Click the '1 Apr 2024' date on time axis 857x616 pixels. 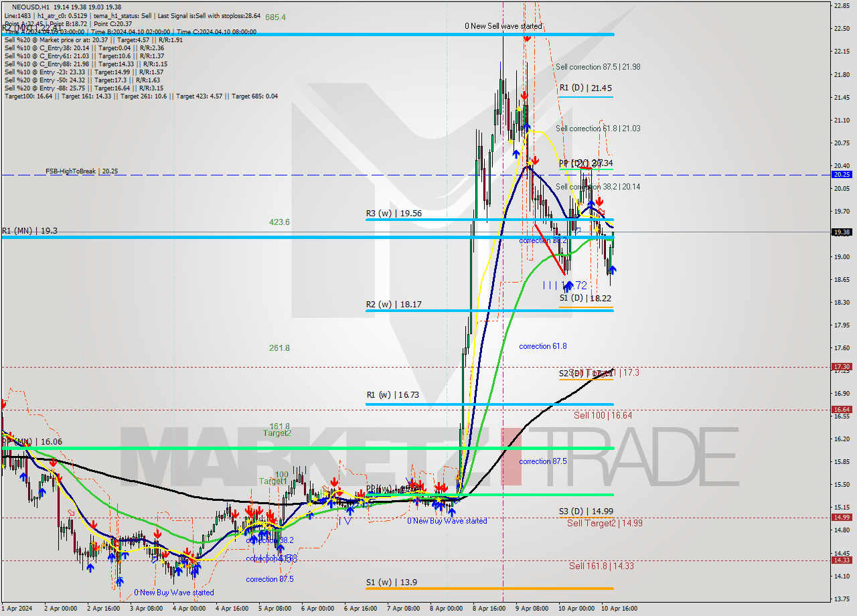15,609
